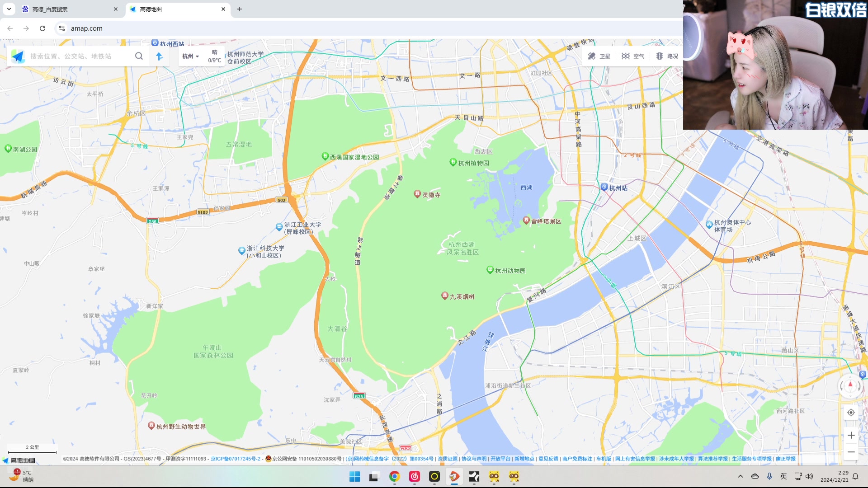Toggle the 空气 air quality layer
This screenshot has width=868, height=488.
[x=633, y=56]
